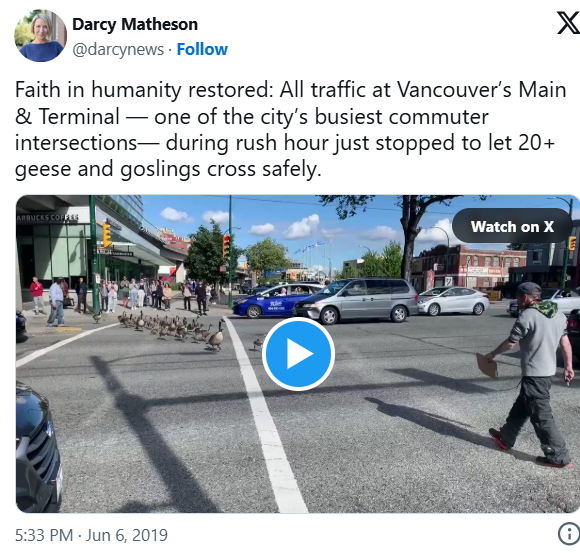Click the Starbucks Coffee sign in video
This screenshot has width=580, height=553.
tap(47, 218)
